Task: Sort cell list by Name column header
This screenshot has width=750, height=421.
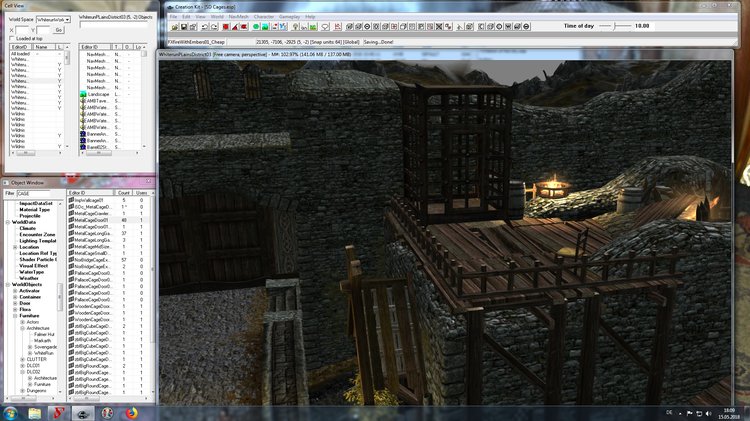Action: 43,47
